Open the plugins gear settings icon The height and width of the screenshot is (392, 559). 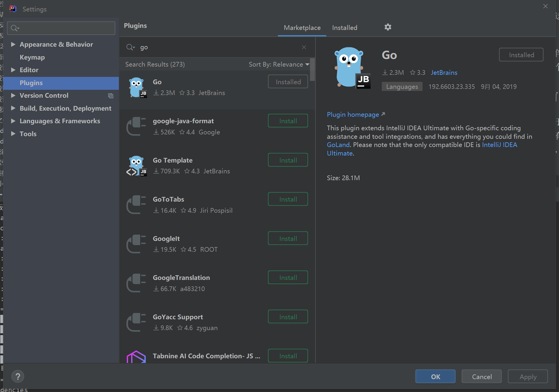(x=388, y=27)
